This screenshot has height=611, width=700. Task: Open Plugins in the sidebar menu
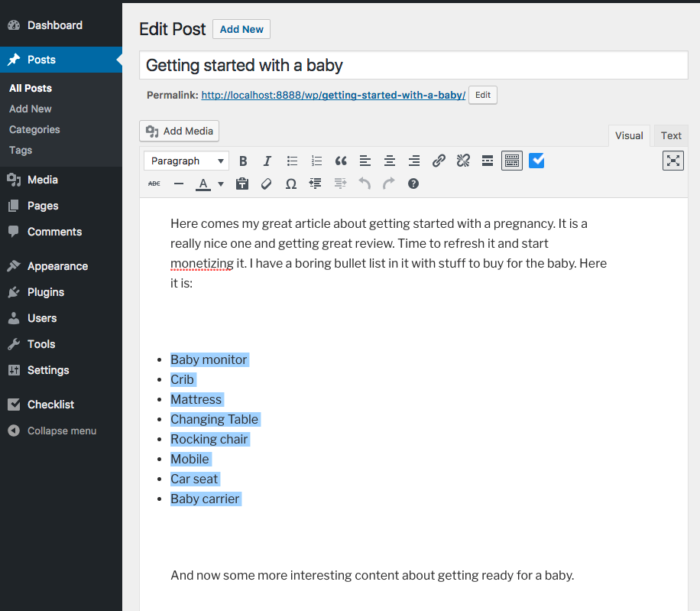click(x=46, y=292)
